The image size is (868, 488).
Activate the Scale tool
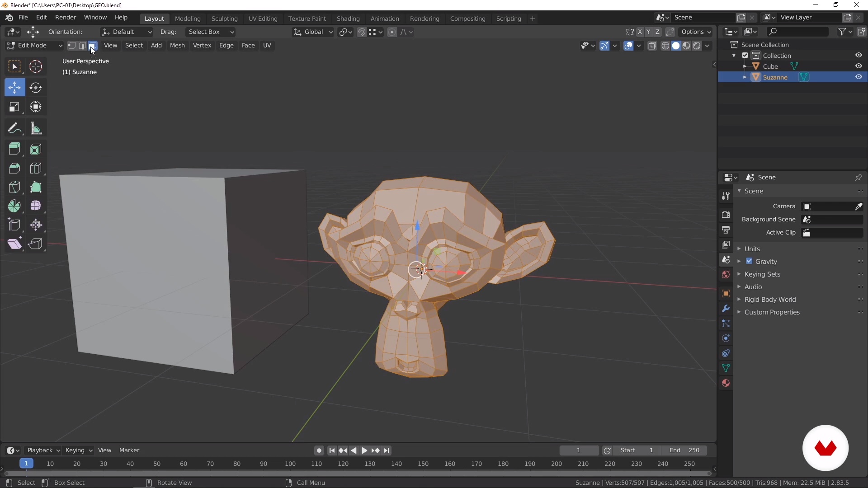pyautogui.click(x=14, y=107)
